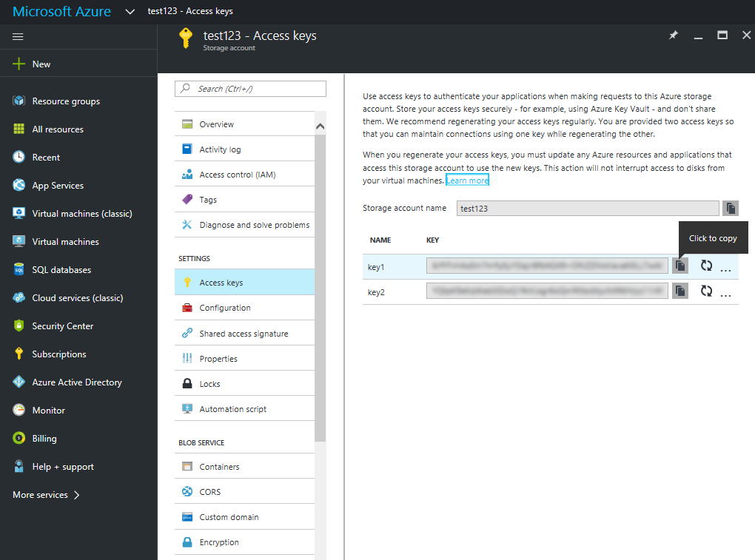Open the hamburger menu in the sidebar

tap(18, 36)
